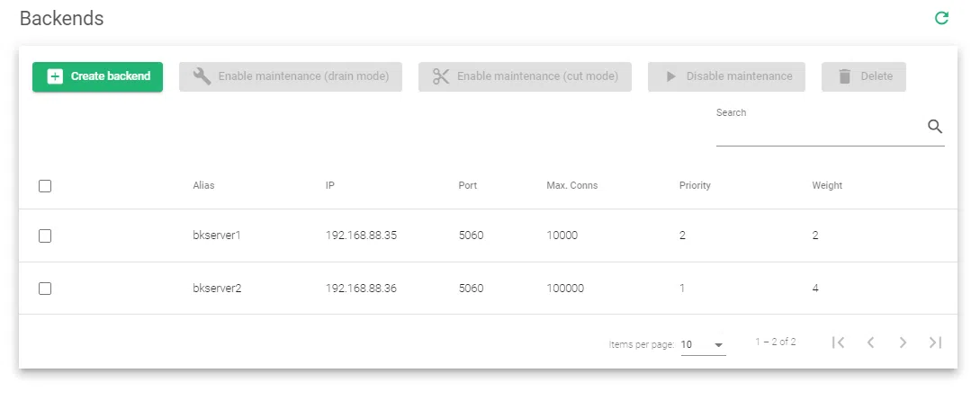Image resolution: width=980 pixels, height=400 pixels.
Task: Focus the Search input field
Action: click(819, 131)
